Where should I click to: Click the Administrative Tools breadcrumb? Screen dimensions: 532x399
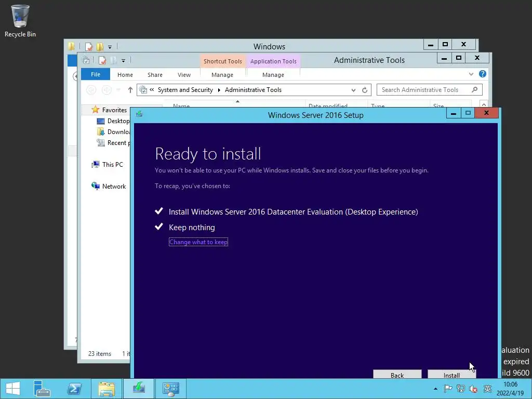pos(253,90)
